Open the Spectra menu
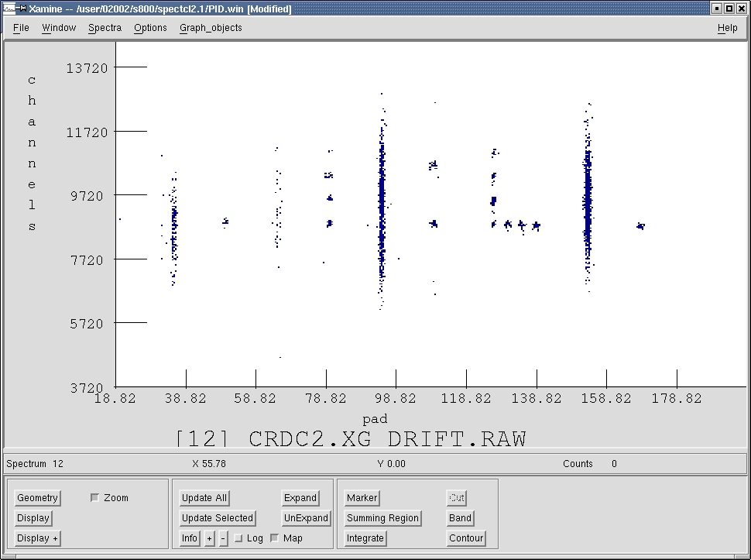Viewport: 751px width, 560px height. pos(105,28)
